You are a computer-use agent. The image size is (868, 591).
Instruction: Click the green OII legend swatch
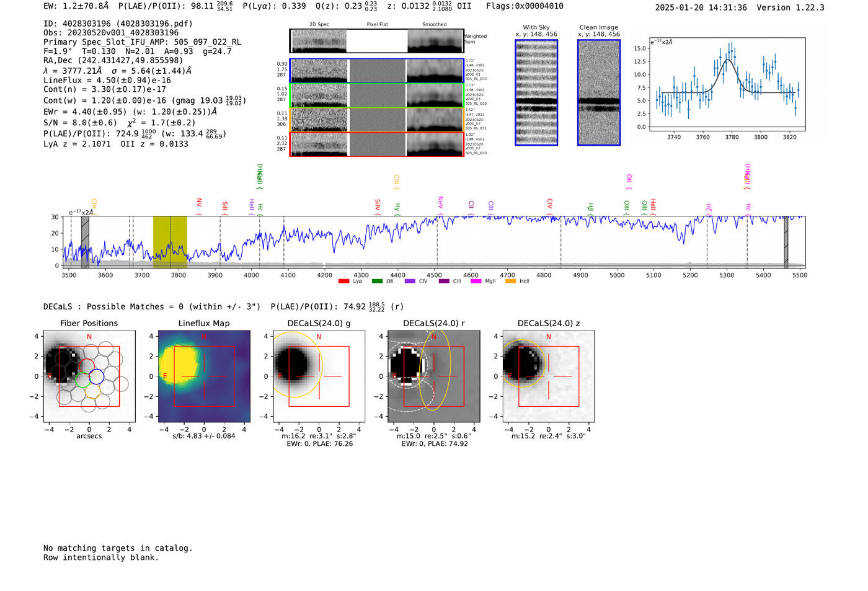pyautogui.click(x=377, y=281)
